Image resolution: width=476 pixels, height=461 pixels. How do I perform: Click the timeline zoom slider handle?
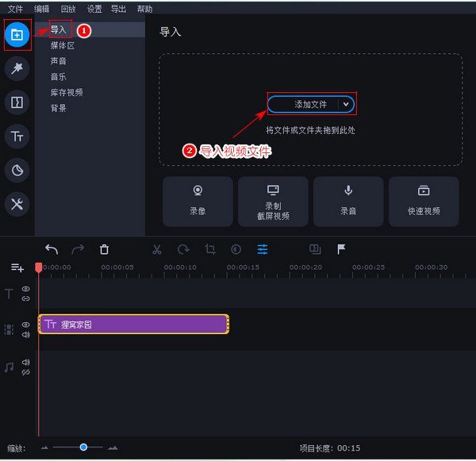83,447
